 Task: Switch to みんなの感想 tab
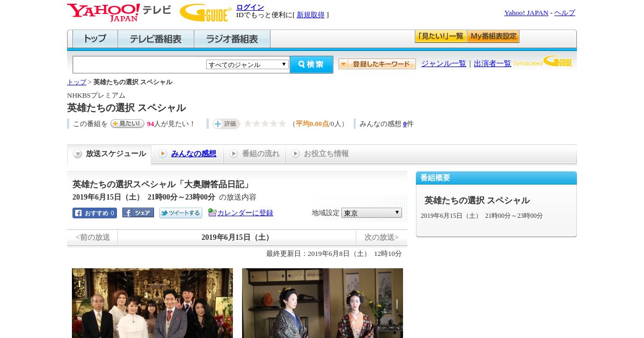pos(187,154)
